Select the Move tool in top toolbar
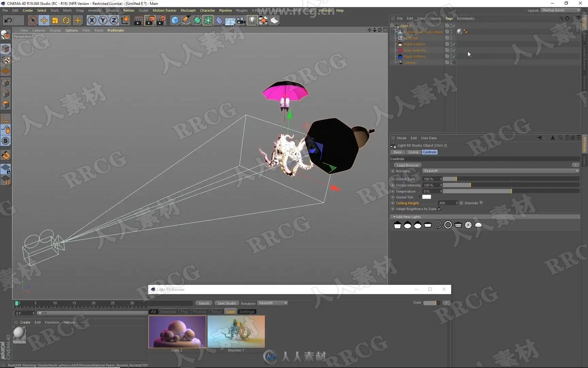The image size is (588, 368). pyautogui.click(x=44, y=20)
